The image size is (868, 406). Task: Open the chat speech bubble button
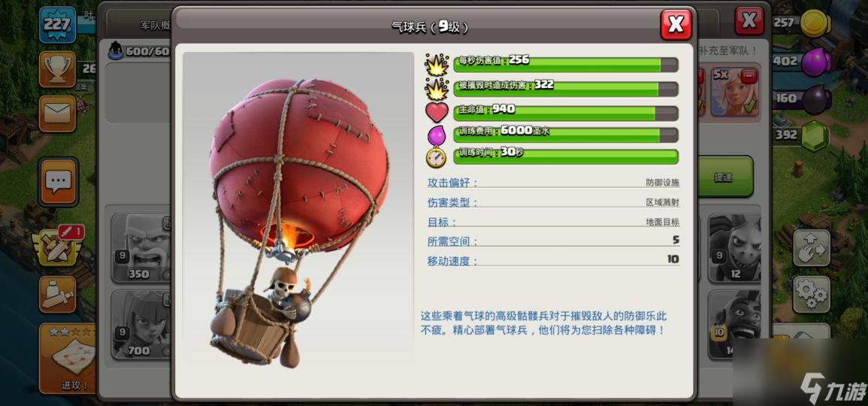[x=58, y=181]
